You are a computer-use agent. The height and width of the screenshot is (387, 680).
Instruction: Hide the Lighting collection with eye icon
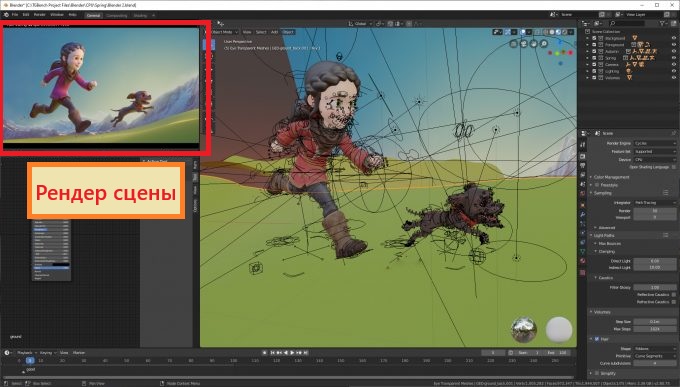pyautogui.click(x=673, y=71)
